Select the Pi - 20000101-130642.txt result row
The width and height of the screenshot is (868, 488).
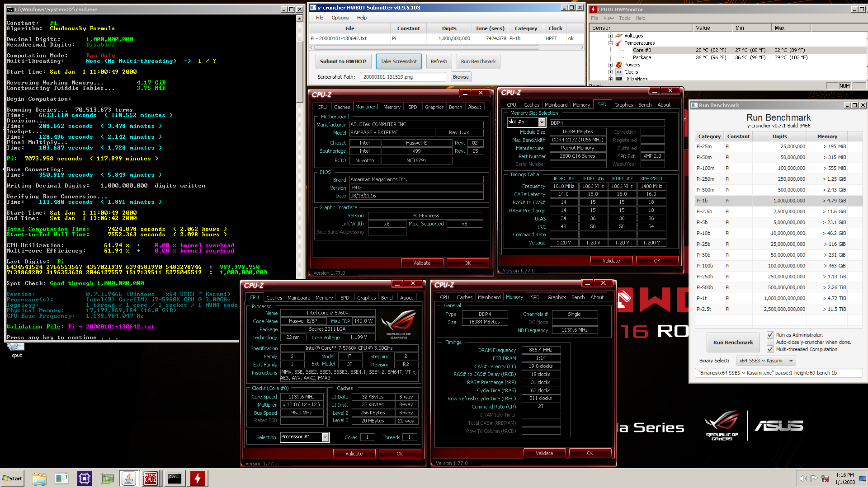tap(447, 38)
